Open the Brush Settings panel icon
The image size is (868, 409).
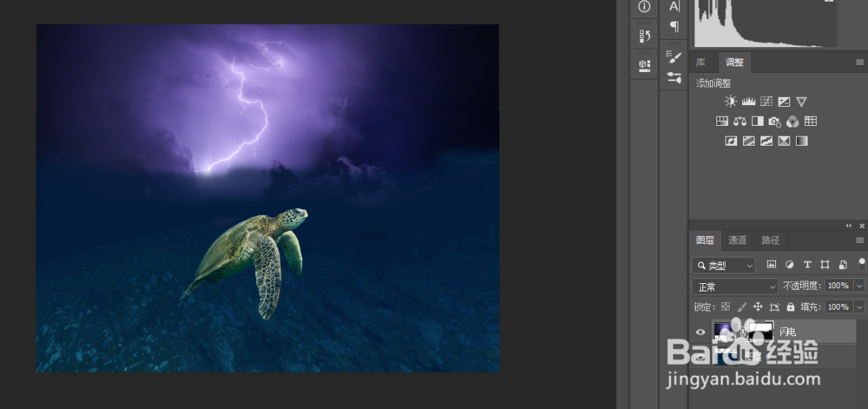[x=674, y=77]
